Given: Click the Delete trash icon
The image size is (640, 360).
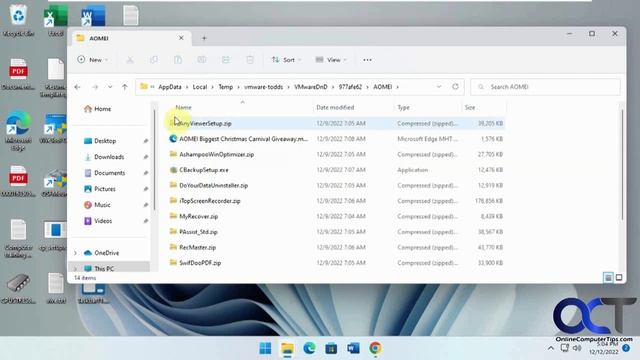Looking at the screenshot, I should coord(250,60).
